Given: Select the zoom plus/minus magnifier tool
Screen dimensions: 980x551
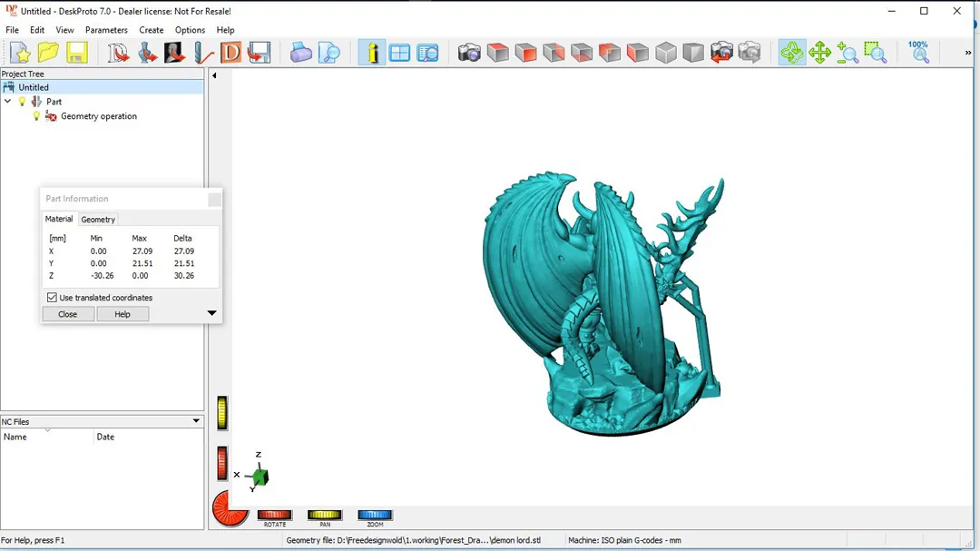Looking at the screenshot, I should [848, 53].
